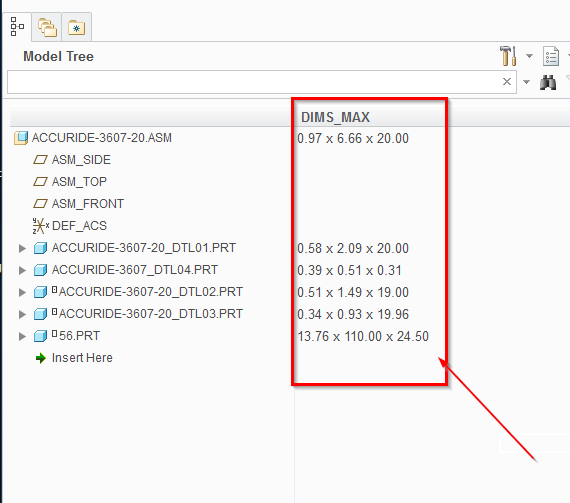
Task: Select ACCURIDE-3607-20_DTL02.PRT part
Action: (150, 292)
